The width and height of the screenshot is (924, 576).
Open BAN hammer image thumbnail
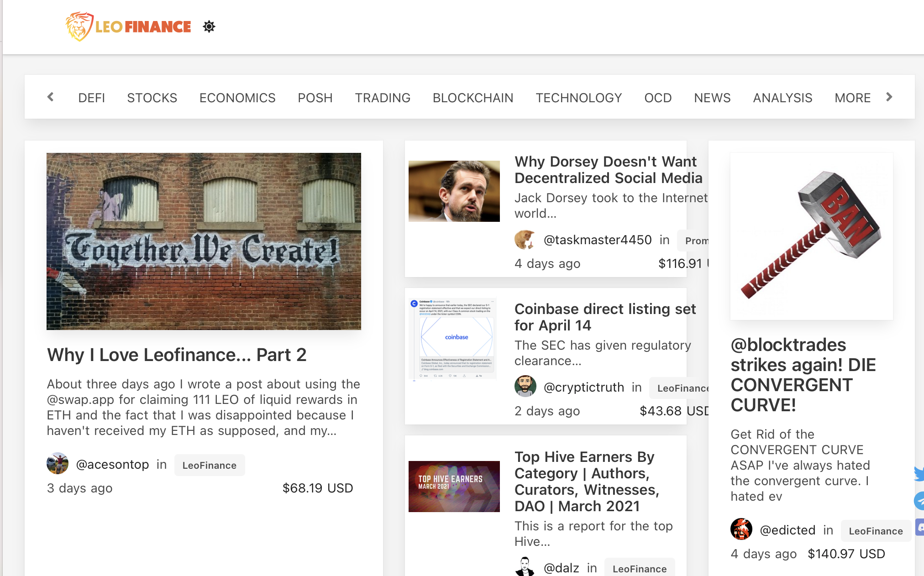click(x=812, y=236)
